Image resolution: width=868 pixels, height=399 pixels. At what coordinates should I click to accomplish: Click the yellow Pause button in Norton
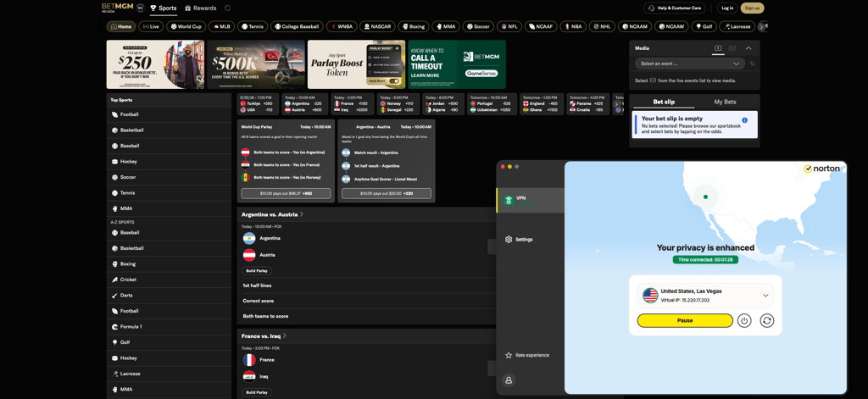tap(685, 320)
